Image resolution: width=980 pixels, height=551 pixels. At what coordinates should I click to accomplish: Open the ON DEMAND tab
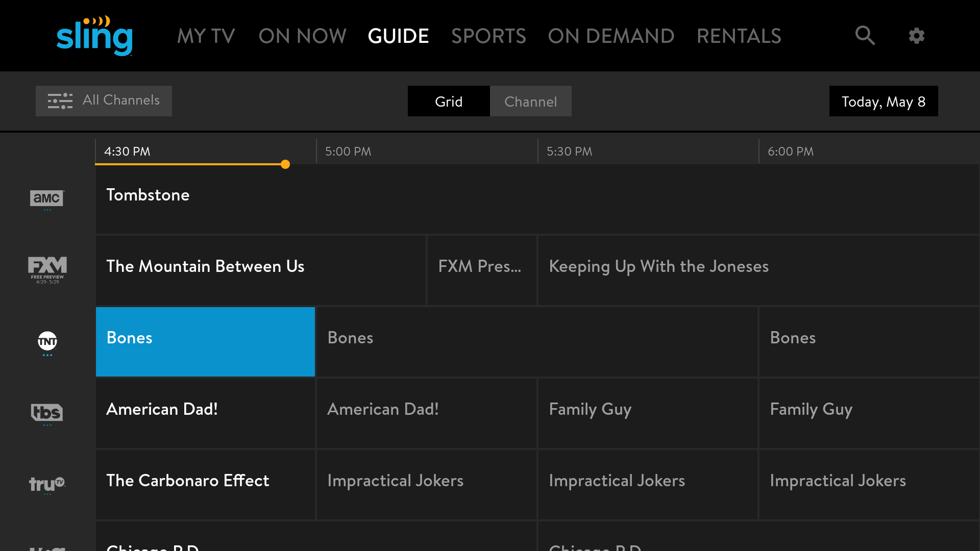coord(611,36)
